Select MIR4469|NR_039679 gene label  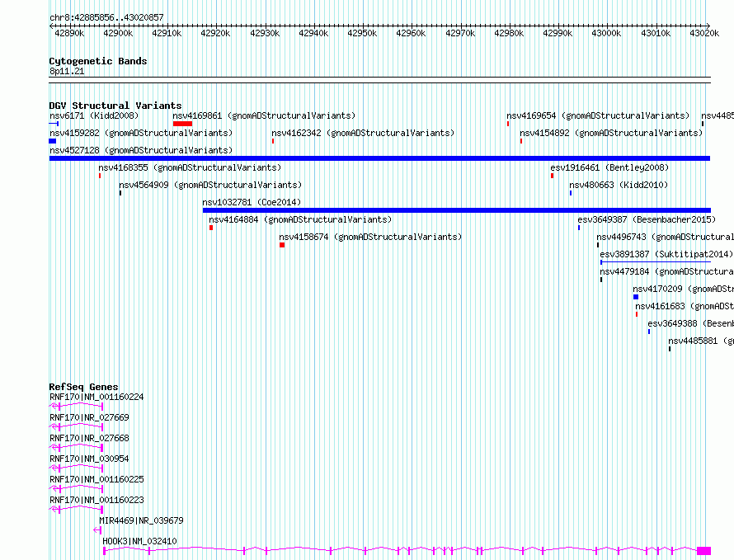pyautogui.click(x=141, y=520)
